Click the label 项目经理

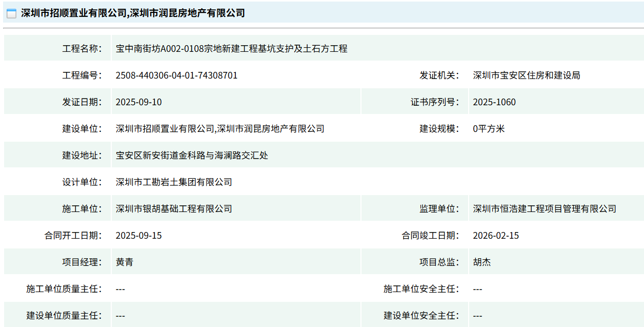point(82,262)
